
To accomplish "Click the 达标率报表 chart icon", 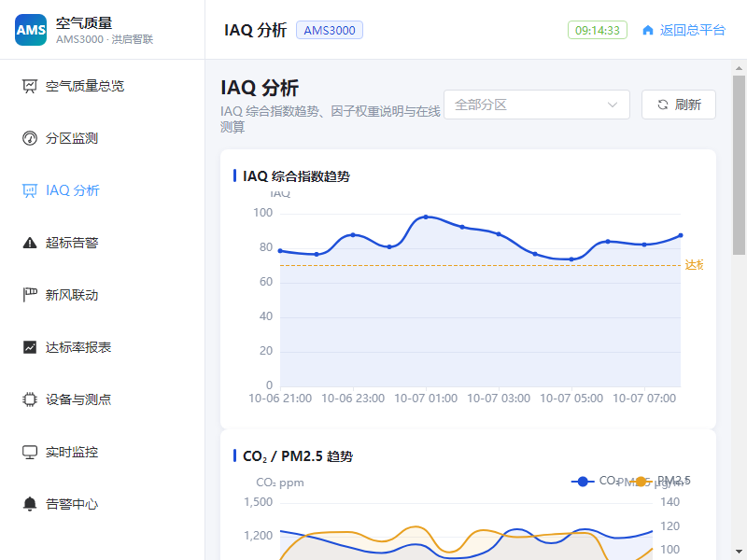I will 30,347.
